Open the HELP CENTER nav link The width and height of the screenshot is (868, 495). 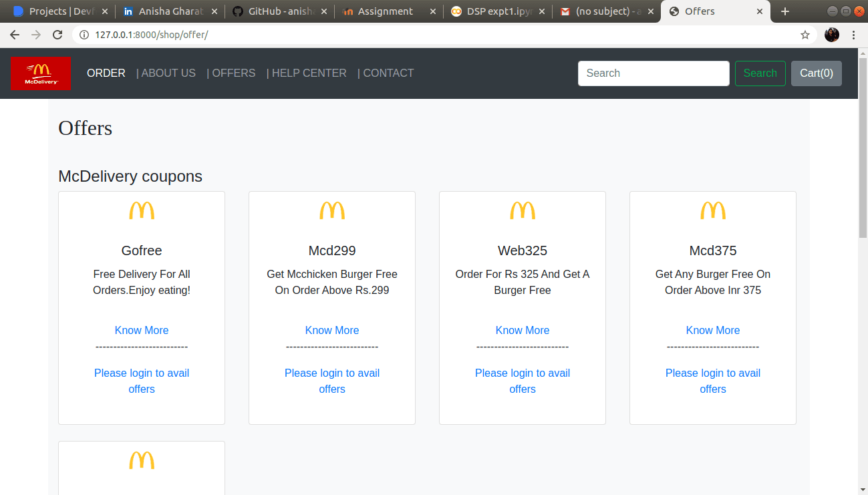coord(307,73)
